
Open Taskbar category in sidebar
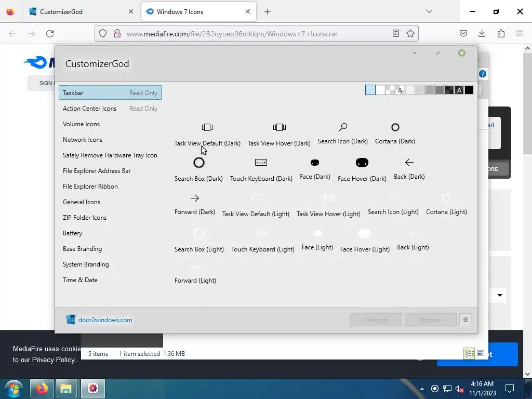pos(110,92)
